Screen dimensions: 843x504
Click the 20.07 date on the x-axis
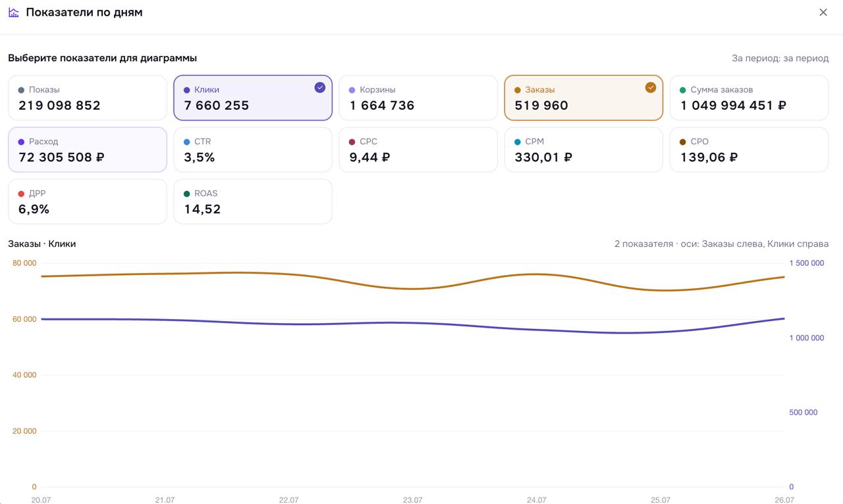coord(41,500)
